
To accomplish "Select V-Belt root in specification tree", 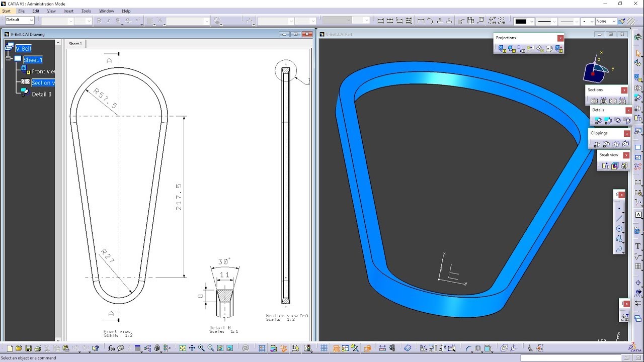I will click(x=24, y=48).
